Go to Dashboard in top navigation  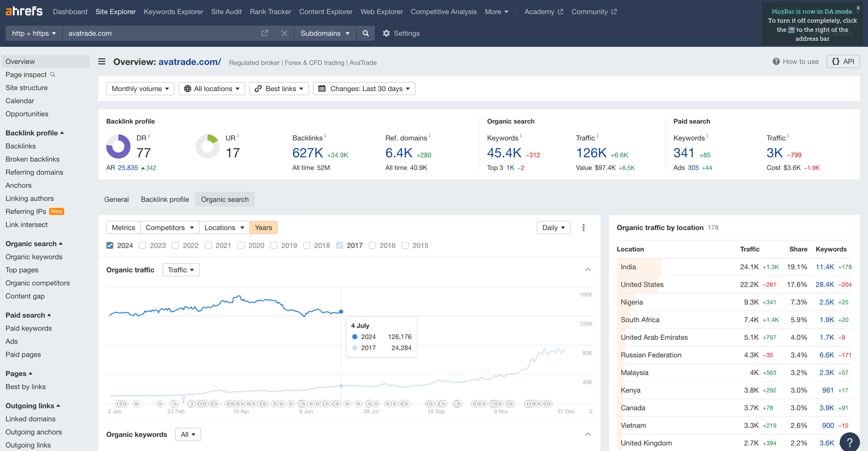[70, 11]
